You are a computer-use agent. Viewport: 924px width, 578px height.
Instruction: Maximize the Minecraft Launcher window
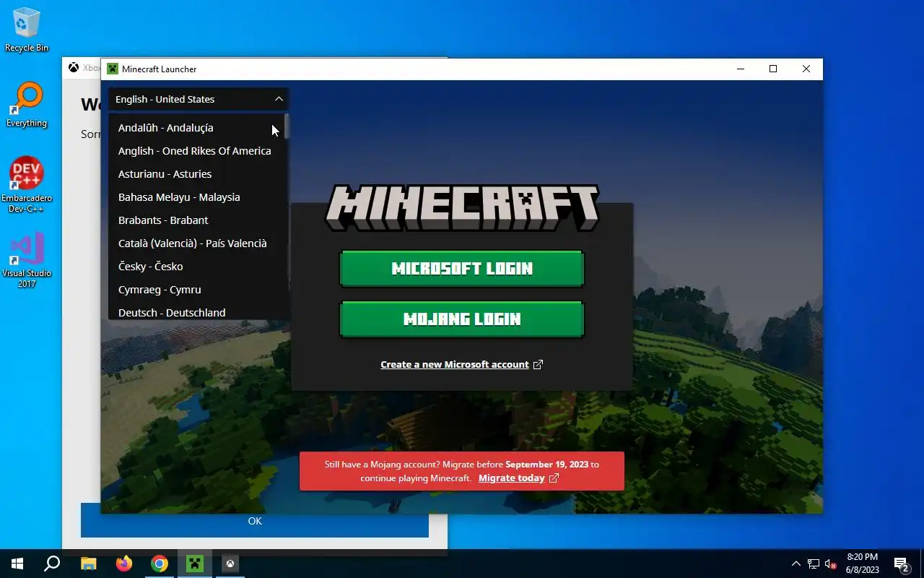tap(773, 69)
